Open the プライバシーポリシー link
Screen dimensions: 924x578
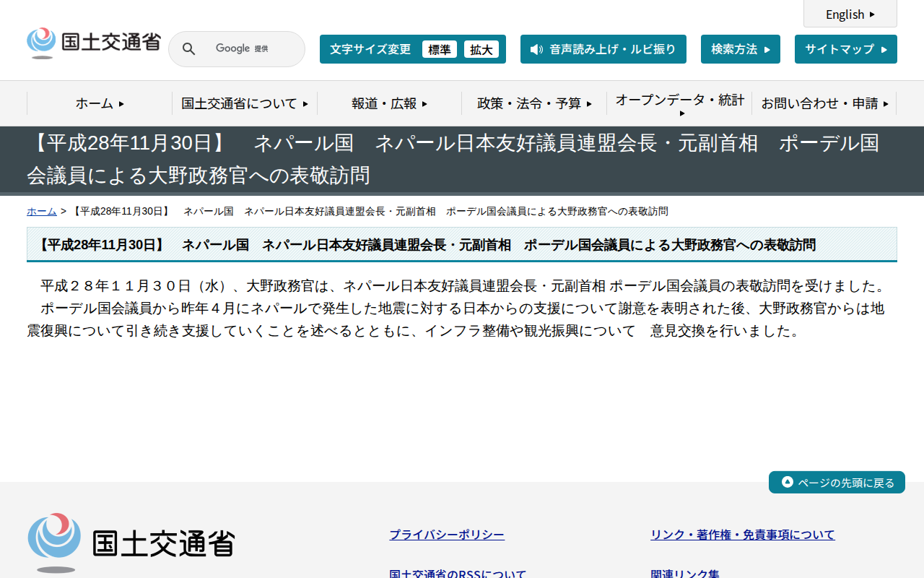pyautogui.click(x=447, y=535)
